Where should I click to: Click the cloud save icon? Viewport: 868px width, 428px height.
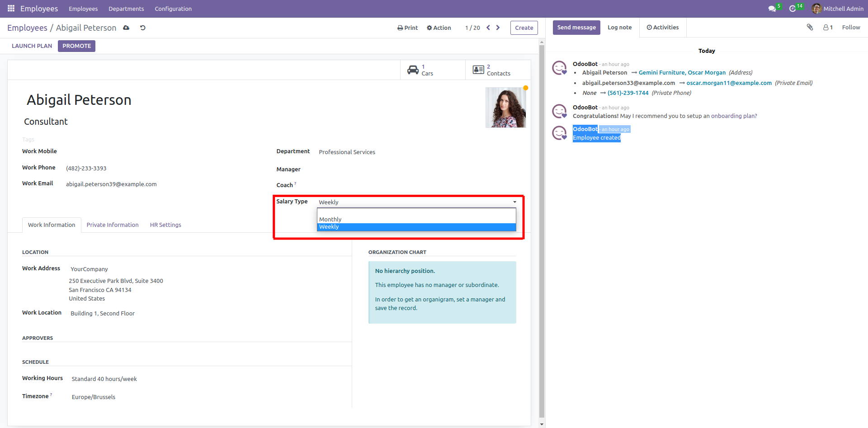pos(126,28)
